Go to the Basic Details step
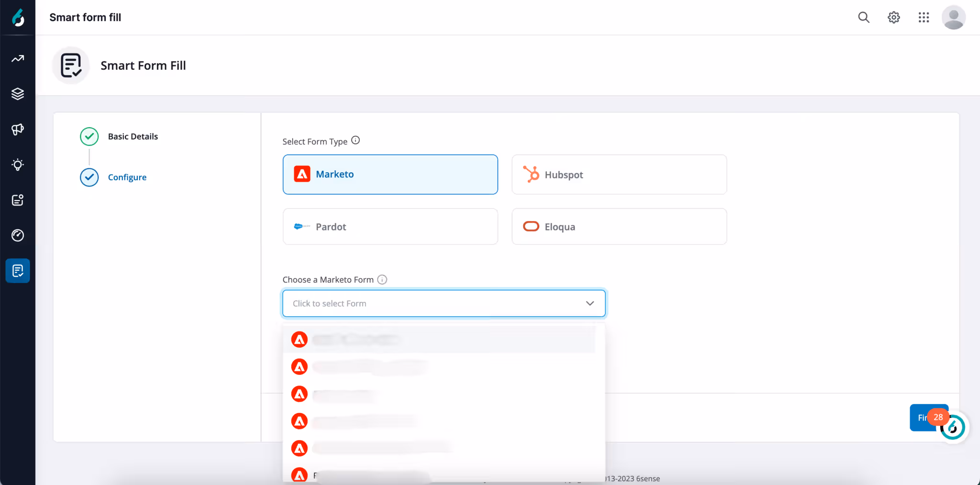The width and height of the screenshot is (980, 485). pyautogui.click(x=133, y=136)
